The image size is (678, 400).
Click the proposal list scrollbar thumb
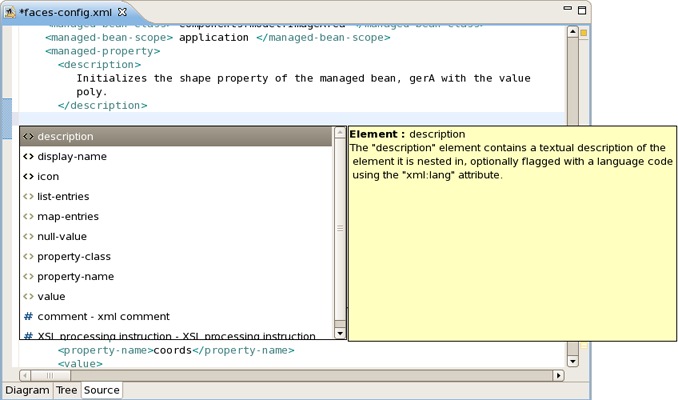point(340,228)
